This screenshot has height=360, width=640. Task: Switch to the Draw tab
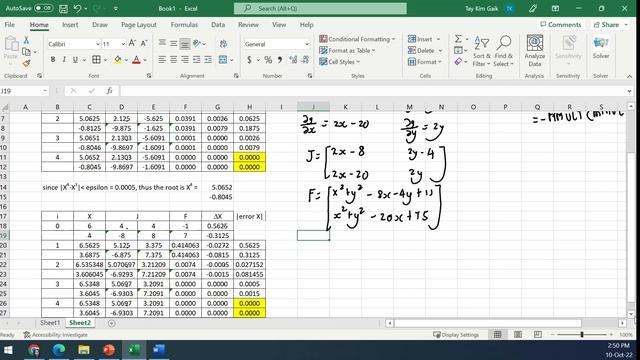click(100, 24)
